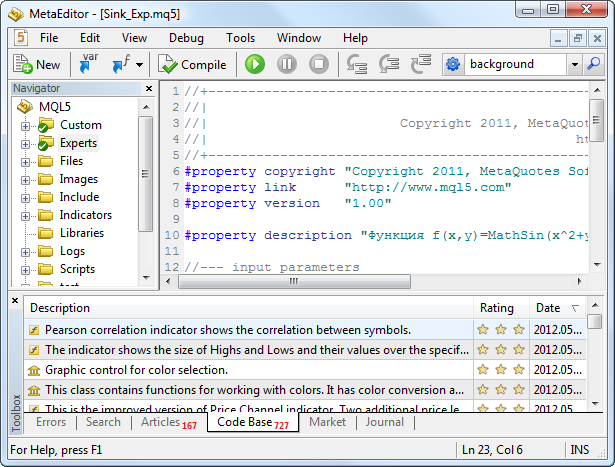The image size is (615, 467).
Task: Click Navigator scrollbar down arrow
Action: pos(146,278)
